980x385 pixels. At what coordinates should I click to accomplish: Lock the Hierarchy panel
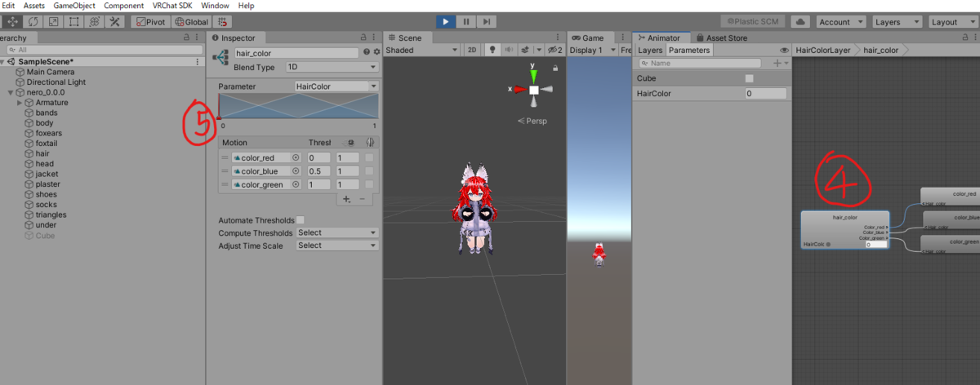[x=187, y=38]
